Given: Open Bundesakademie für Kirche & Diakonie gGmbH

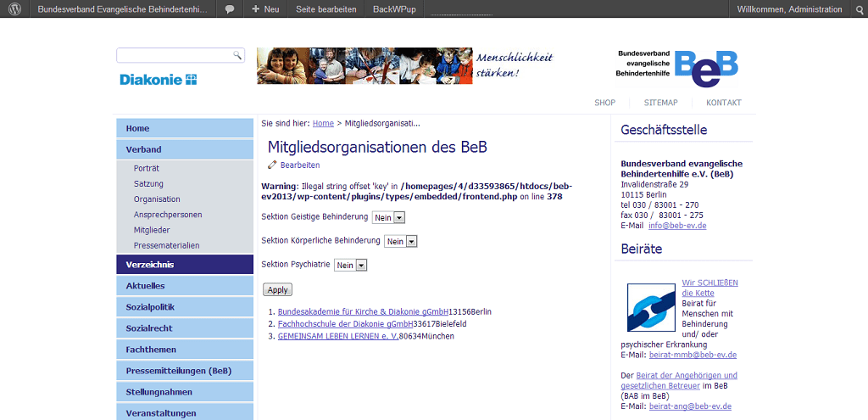Looking at the screenshot, I should (363, 311).
